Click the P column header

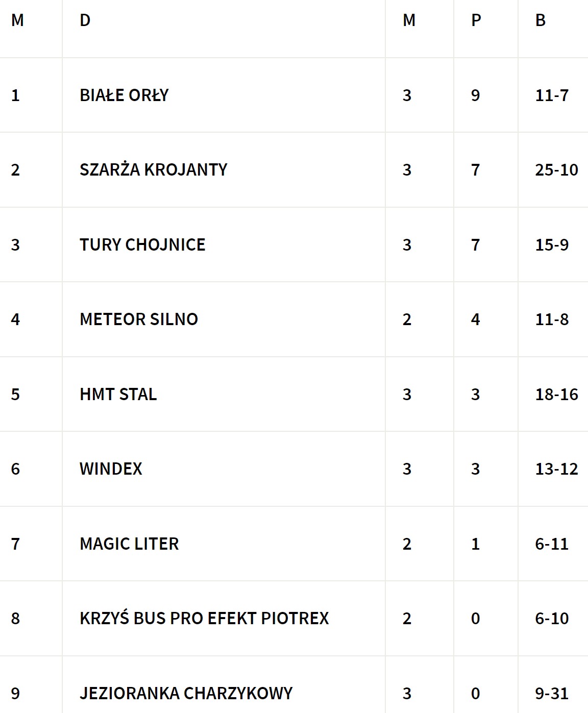[x=476, y=20]
